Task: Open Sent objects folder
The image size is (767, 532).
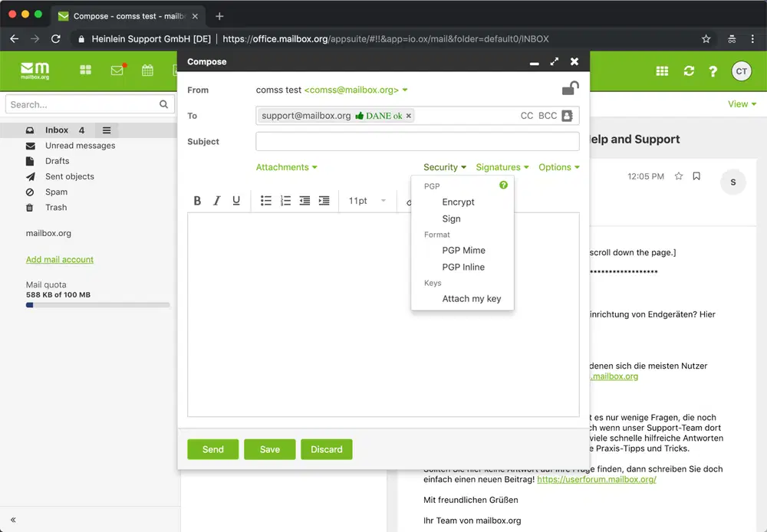Action: (x=70, y=176)
